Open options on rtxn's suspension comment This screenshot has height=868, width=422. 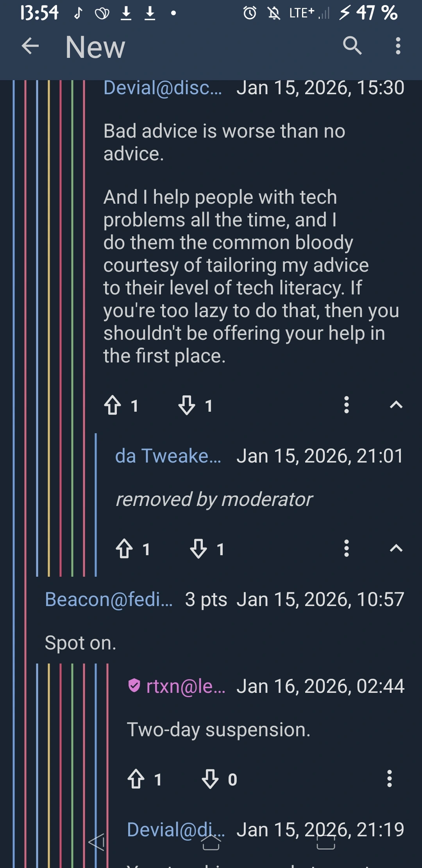pos(389,779)
